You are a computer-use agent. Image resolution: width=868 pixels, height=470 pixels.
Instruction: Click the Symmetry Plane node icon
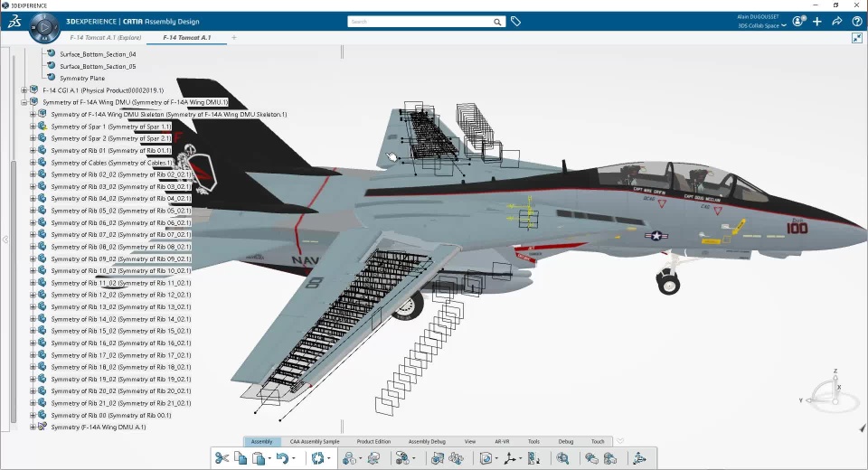[x=52, y=78]
